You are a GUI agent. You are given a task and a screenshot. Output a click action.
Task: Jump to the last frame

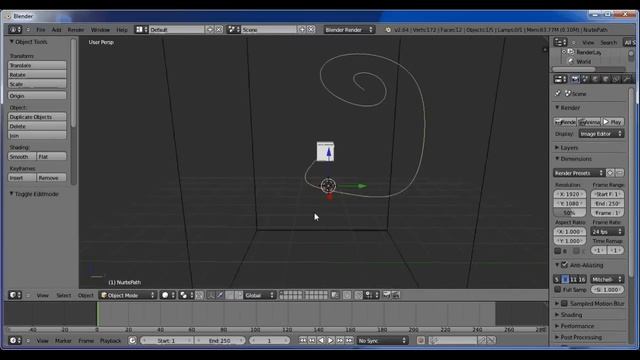[349, 340]
